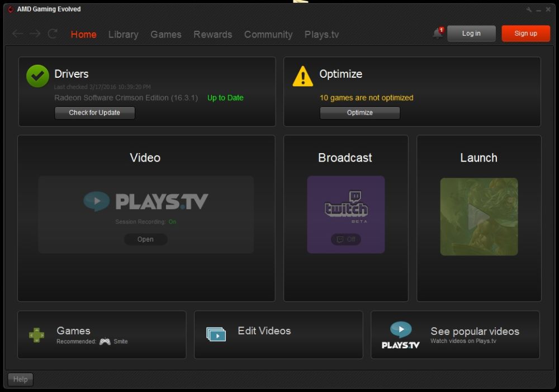Open the Community tab
559x392 pixels.
pyautogui.click(x=268, y=34)
